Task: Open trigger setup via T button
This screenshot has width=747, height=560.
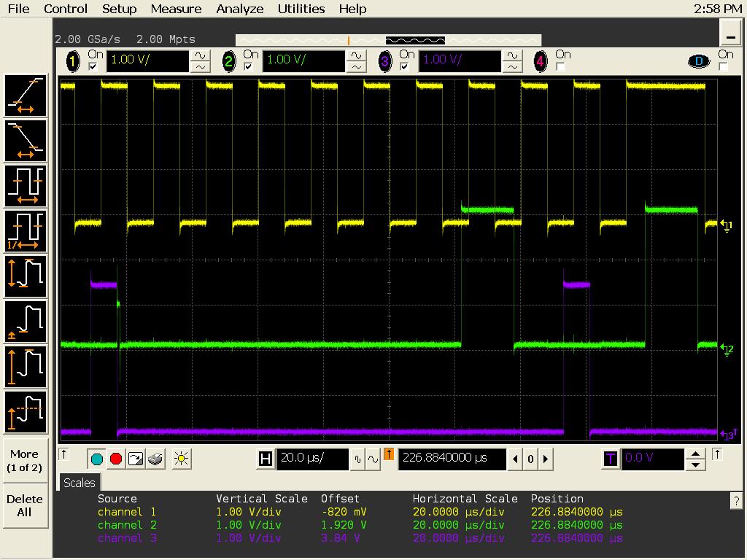Action: coord(611,459)
